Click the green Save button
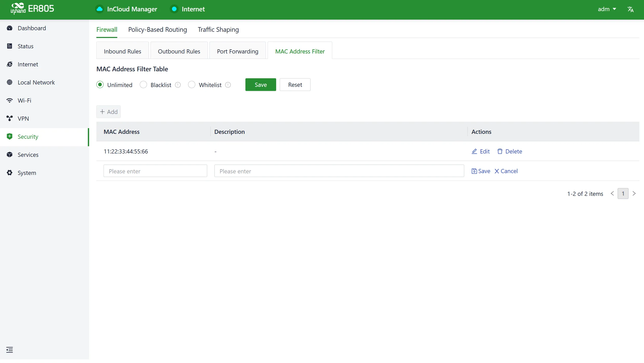The height and width of the screenshot is (363, 644). (261, 85)
